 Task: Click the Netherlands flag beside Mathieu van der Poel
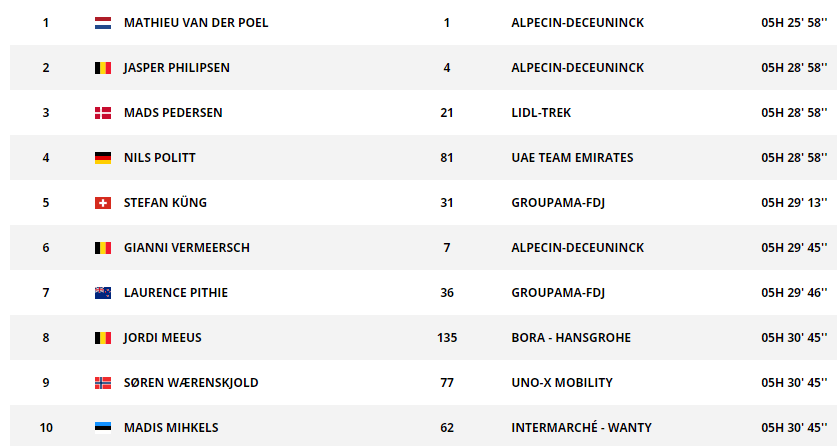coord(102,23)
